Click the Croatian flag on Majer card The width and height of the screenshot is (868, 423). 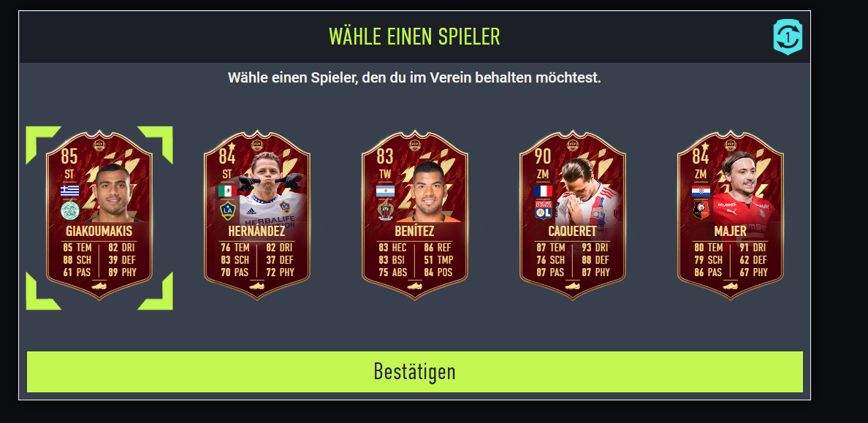click(x=701, y=191)
